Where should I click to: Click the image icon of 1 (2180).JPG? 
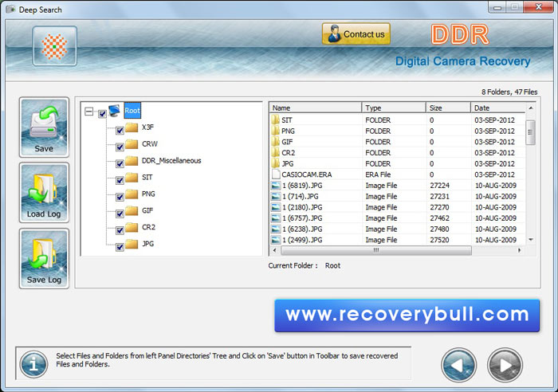coord(276,207)
